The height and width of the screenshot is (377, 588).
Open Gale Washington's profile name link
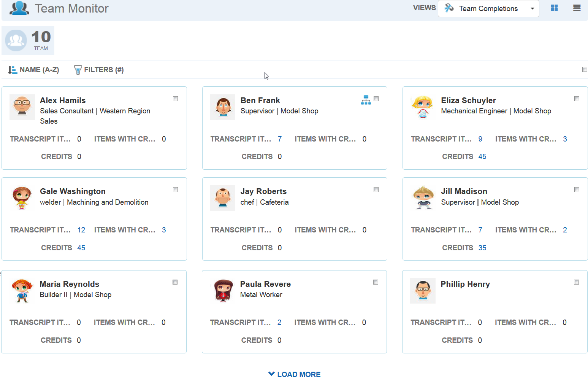pyautogui.click(x=73, y=191)
